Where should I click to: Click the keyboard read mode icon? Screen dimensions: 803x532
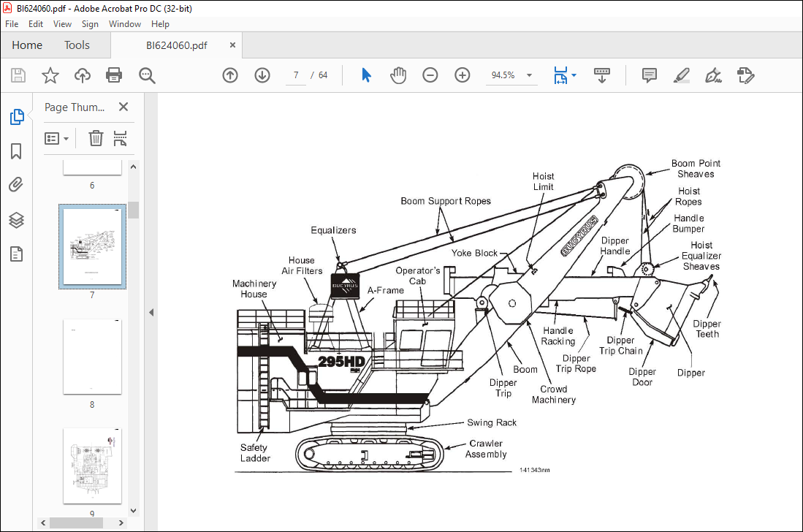pos(602,75)
